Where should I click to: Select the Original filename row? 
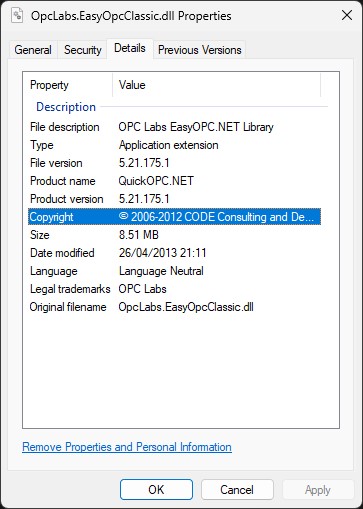point(174,307)
